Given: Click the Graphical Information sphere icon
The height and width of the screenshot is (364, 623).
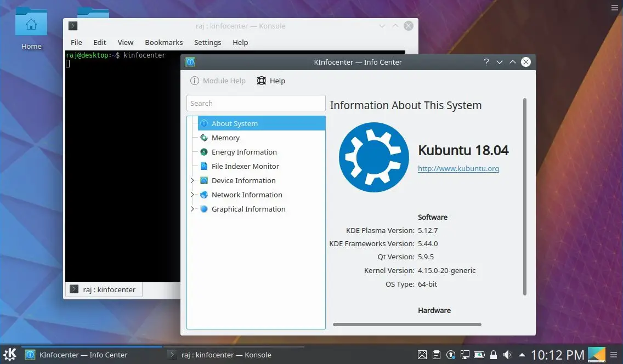Looking at the screenshot, I should point(204,209).
